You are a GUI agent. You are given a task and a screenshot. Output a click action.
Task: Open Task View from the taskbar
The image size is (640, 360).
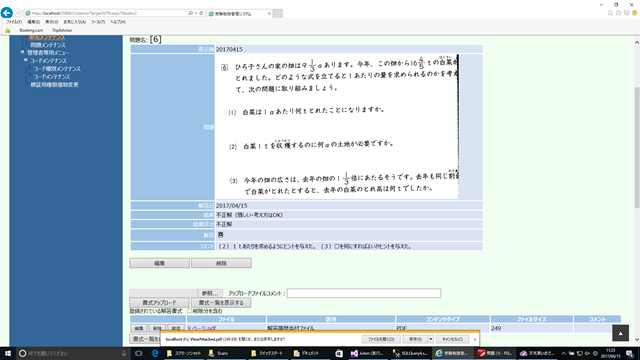[x=138, y=353]
